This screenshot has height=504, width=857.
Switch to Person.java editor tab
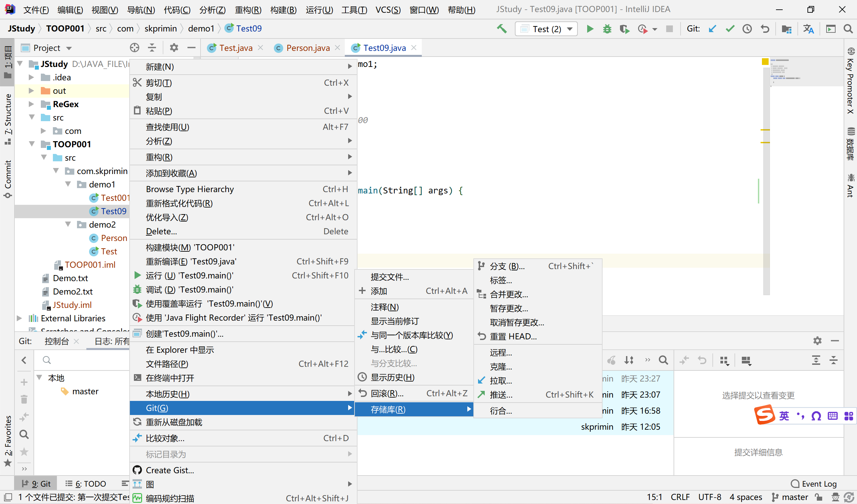(308, 48)
